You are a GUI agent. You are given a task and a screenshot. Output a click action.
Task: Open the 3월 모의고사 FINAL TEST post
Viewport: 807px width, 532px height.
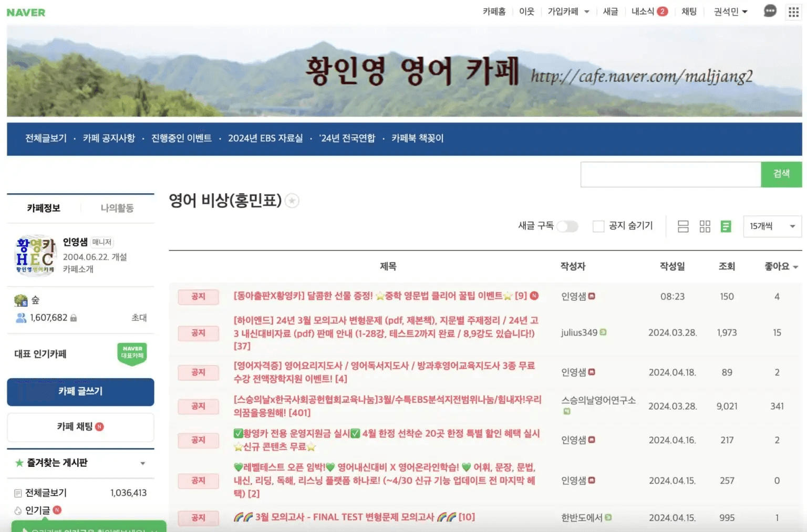pos(354,517)
